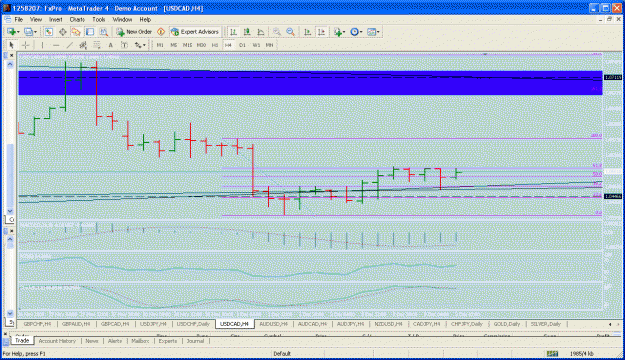The height and width of the screenshot is (360, 625).
Task: Open the Data Window icon
Action: (63, 32)
